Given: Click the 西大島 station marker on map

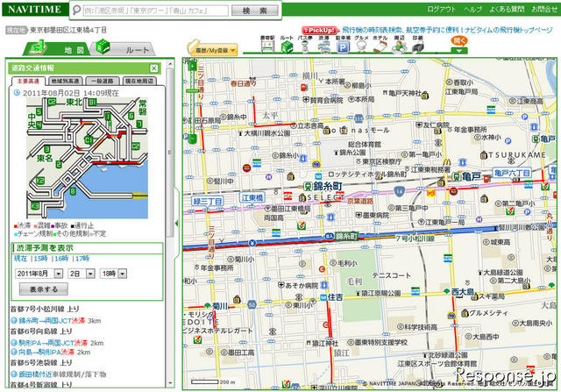Looking at the screenshot, I should pyautogui.click(x=447, y=291).
